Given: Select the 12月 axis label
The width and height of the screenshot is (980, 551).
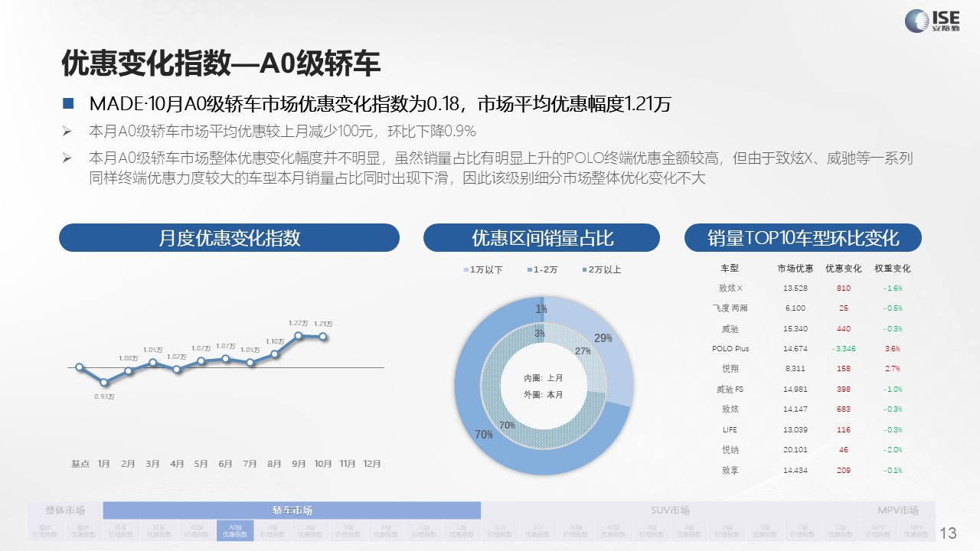Looking at the screenshot, I should (x=372, y=463).
